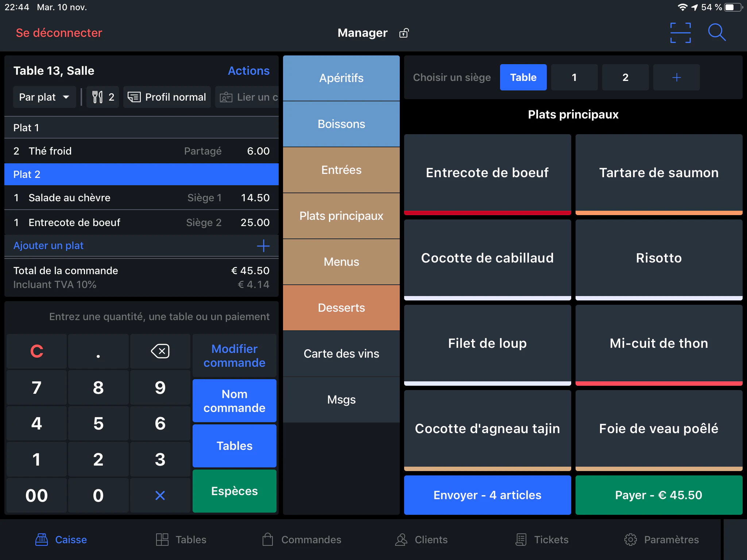Viewport: 747px width, 560px height.
Task: Select the Entrecote de boeuf order line
Action: [x=142, y=222]
